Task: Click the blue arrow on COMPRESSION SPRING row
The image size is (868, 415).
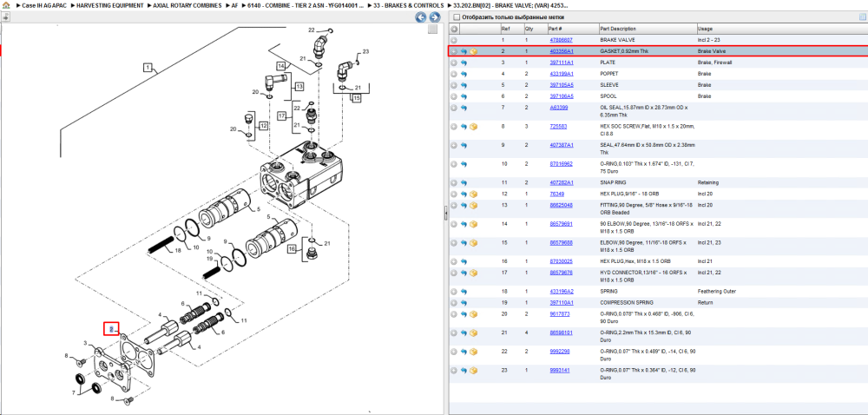Action: 464,303
